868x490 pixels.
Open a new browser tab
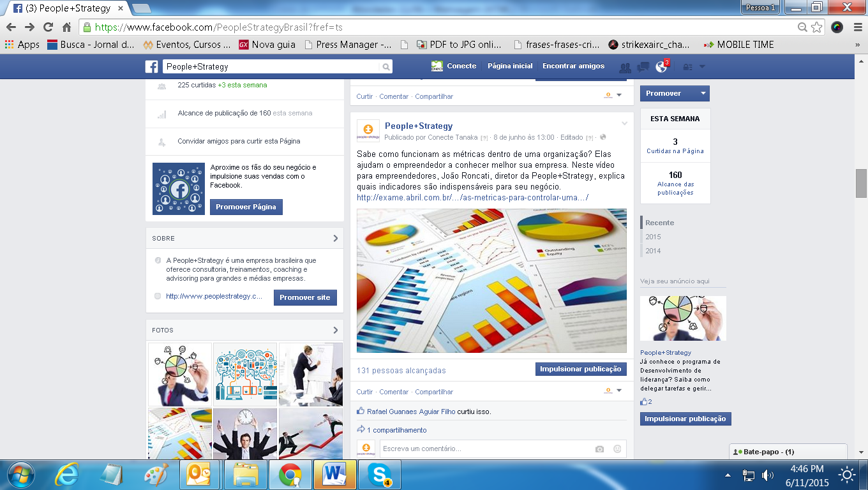point(141,8)
